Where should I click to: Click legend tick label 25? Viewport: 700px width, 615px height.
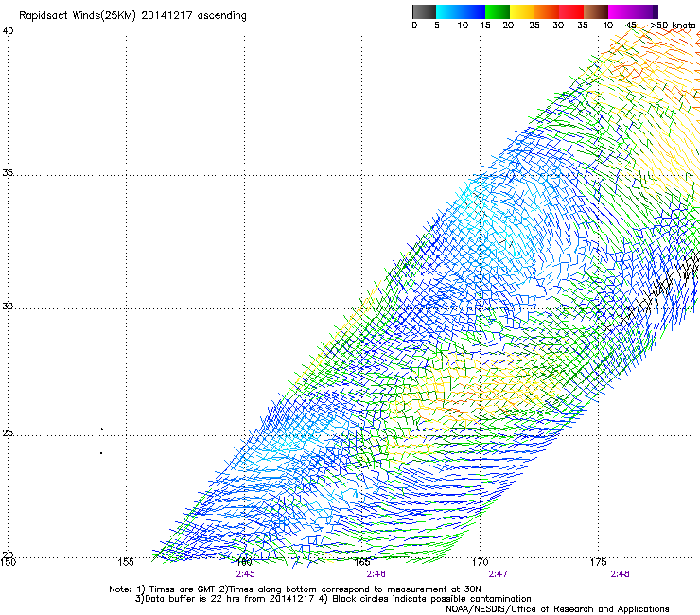point(534,26)
